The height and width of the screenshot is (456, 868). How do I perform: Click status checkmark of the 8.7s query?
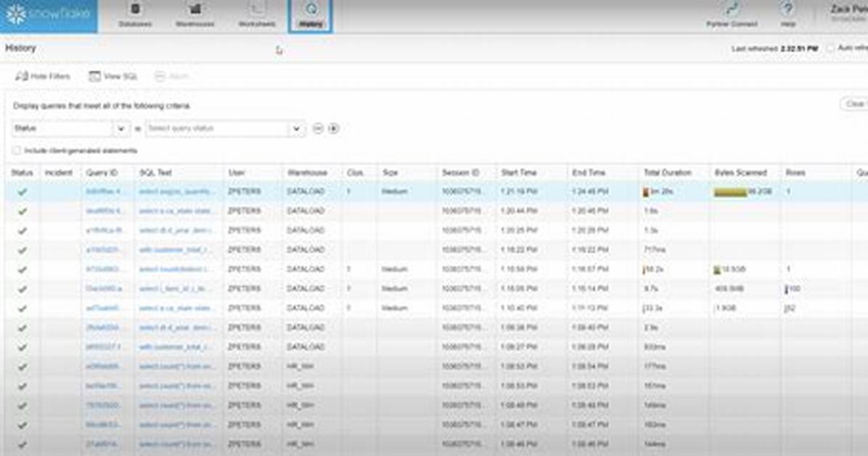coord(22,289)
